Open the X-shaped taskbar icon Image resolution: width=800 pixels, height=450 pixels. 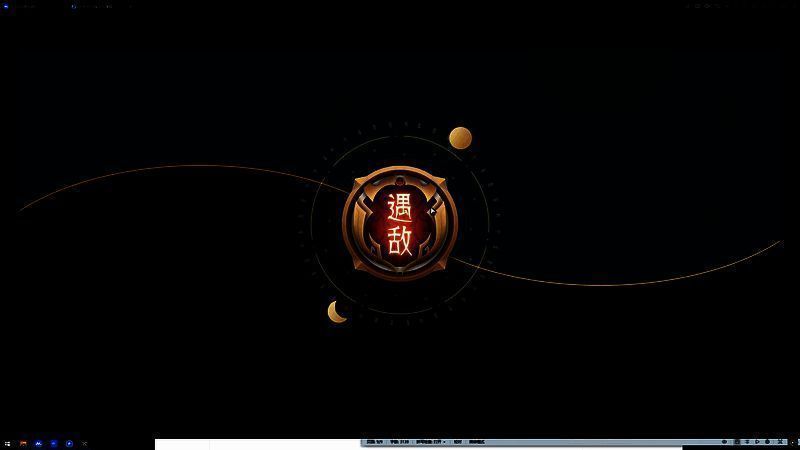click(x=85, y=444)
